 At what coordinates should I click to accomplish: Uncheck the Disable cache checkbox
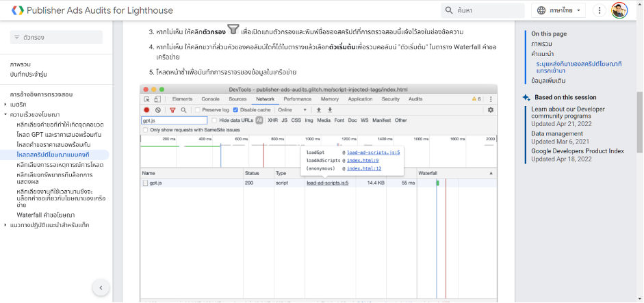[237, 109]
